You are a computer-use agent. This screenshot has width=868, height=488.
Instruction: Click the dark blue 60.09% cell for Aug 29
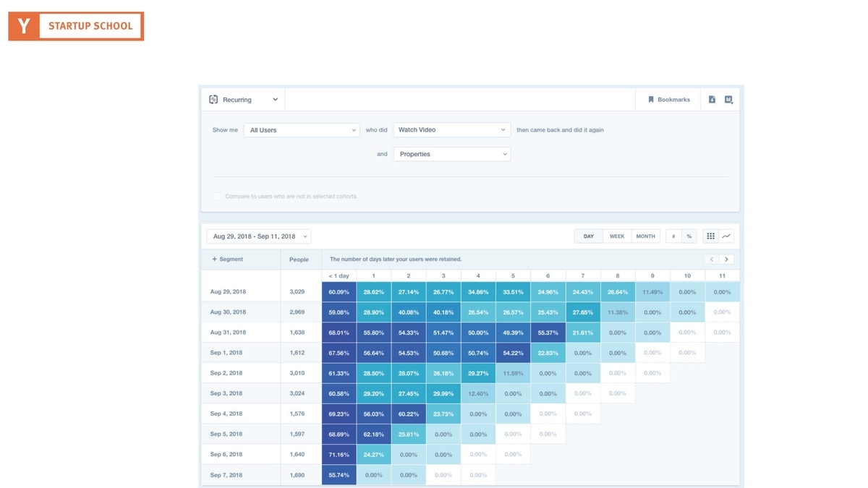coord(339,292)
